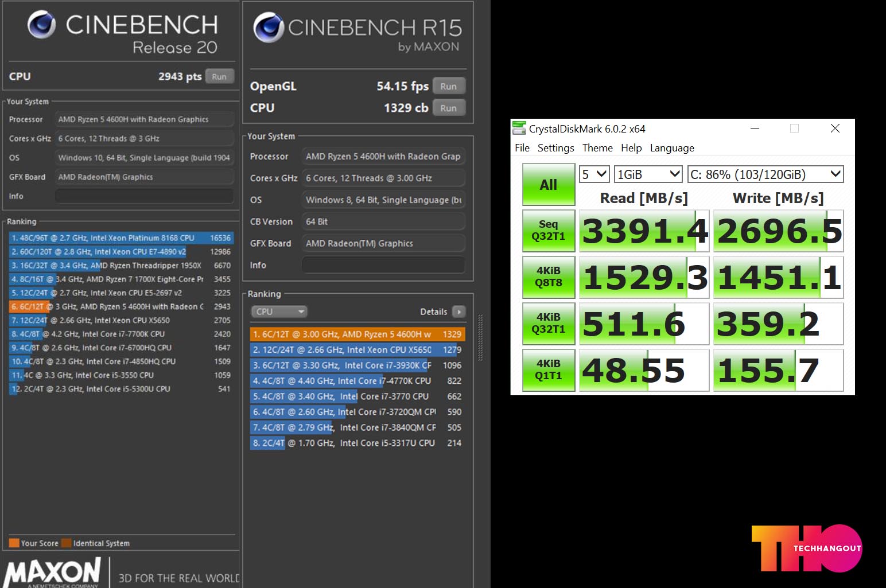Click the Info field in Cinebench R20
The height and width of the screenshot is (588, 886).
tap(145, 196)
